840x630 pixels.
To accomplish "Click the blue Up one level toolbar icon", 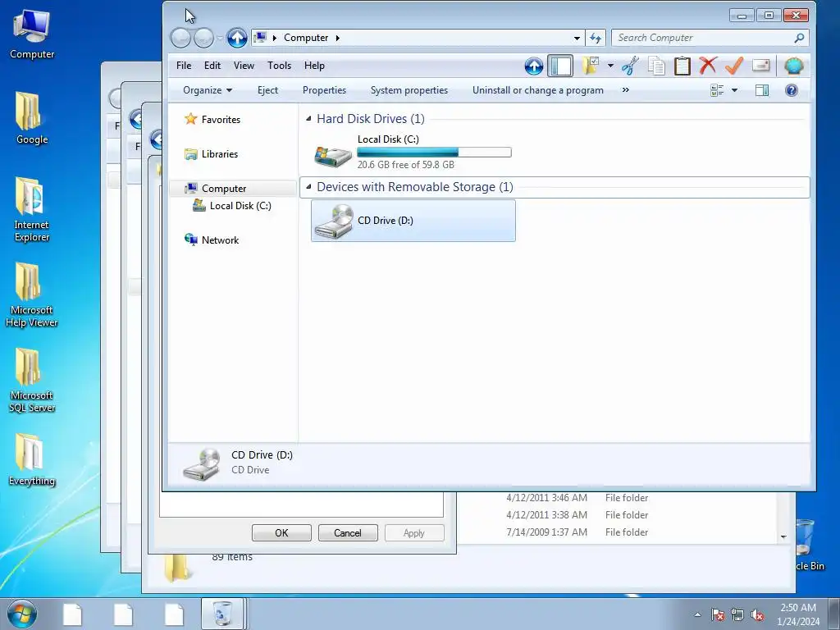I will coord(533,66).
